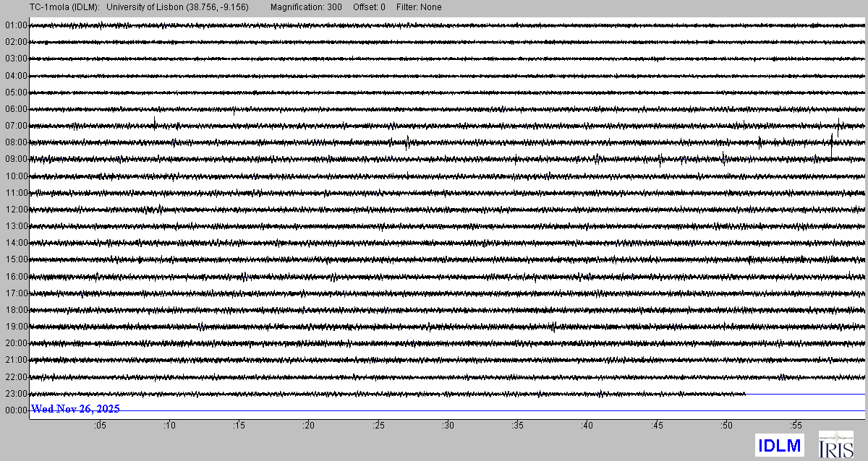Click the 12:00 hour row label
Viewport: 868px width, 461px height.
point(16,210)
